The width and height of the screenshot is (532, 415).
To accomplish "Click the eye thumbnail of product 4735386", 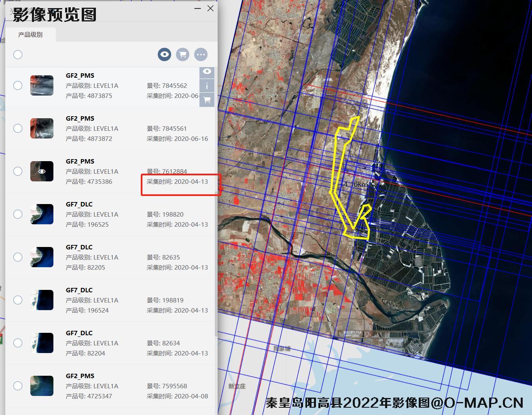I will pos(42,171).
